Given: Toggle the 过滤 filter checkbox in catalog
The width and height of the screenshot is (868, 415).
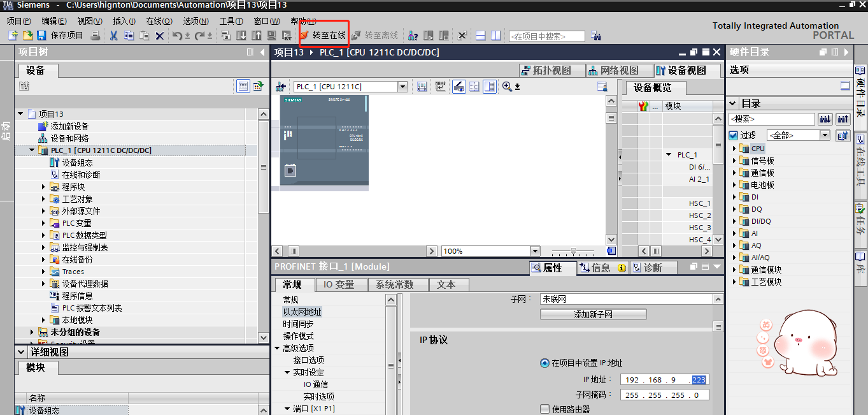Looking at the screenshot, I should click(x=733, y=135).
